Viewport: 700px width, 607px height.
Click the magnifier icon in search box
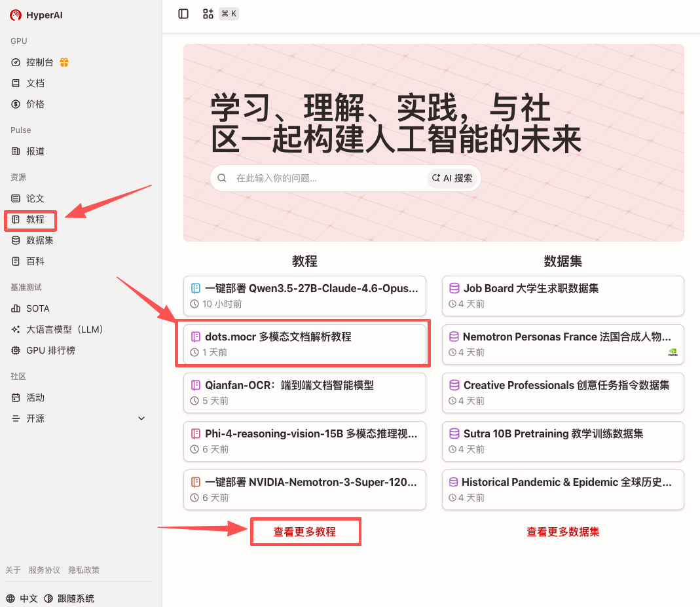[222, 178]
